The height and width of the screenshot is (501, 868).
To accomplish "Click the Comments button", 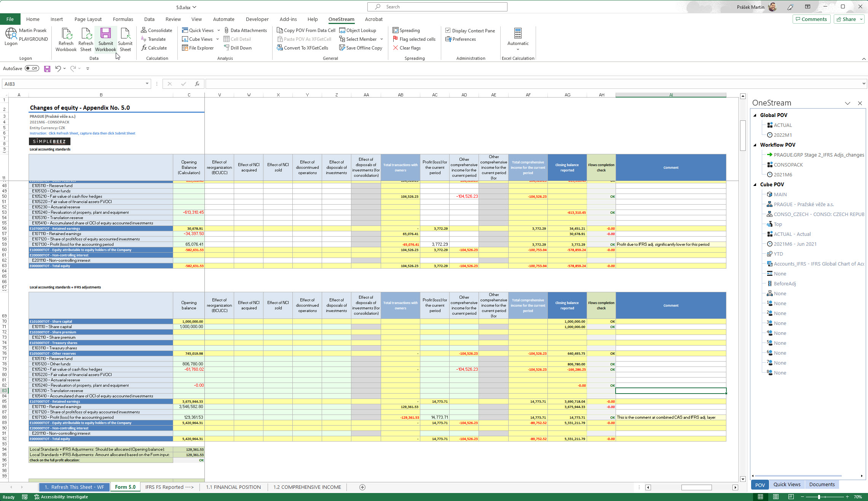I will click(x=811, y=19).
